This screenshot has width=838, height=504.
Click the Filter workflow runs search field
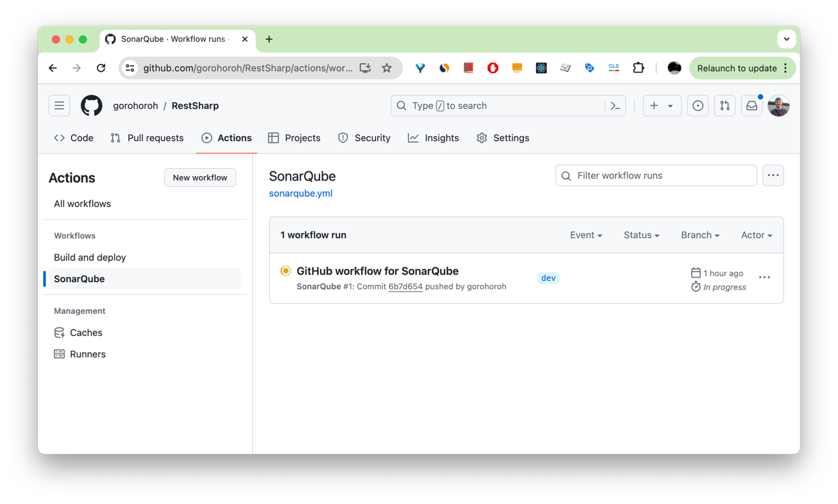(x=656, y=175)
